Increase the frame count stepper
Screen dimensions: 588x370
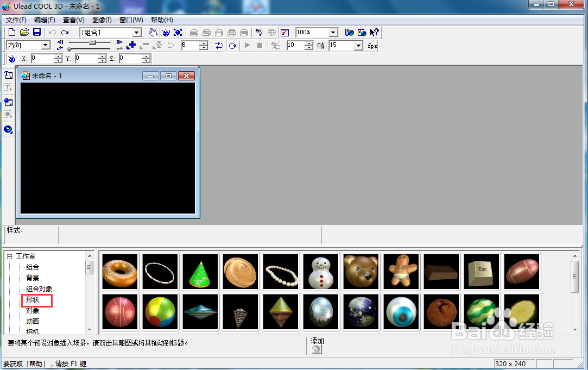tap(308, 43)
